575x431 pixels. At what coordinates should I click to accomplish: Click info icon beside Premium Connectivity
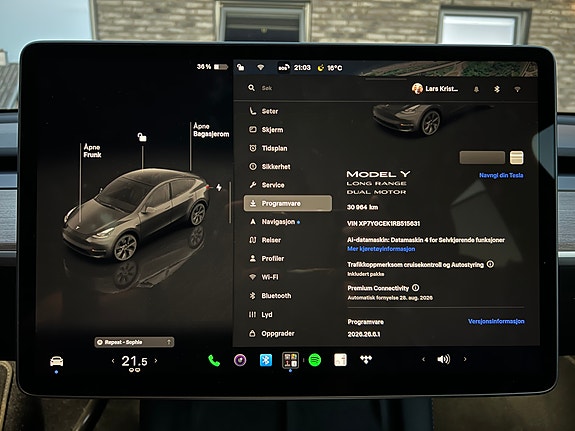coord(415,288)
